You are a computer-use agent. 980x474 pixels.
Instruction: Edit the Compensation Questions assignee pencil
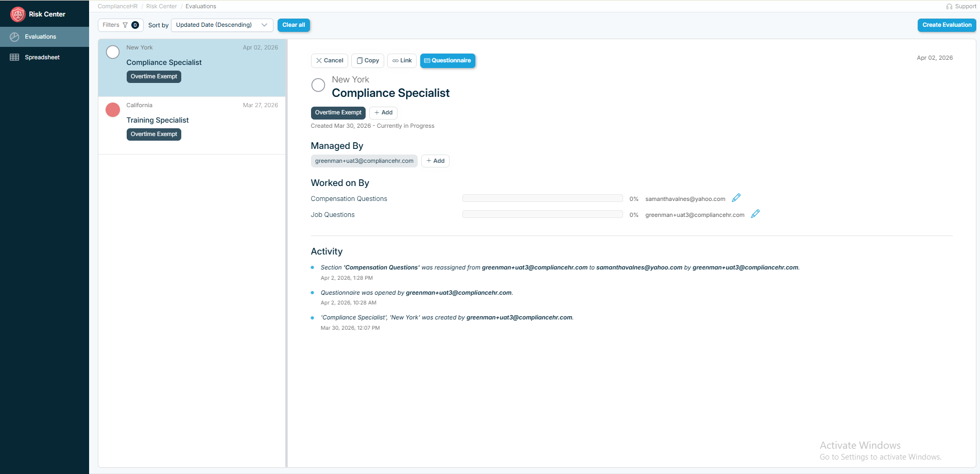pos(736,198)
